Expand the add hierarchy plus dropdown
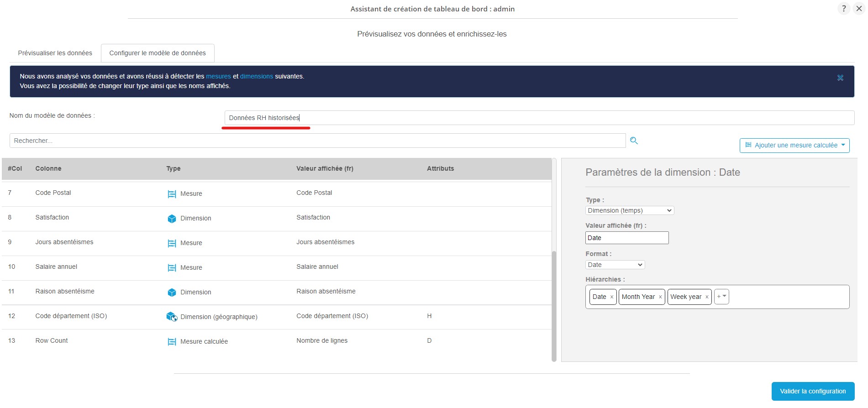Screen dimensions: 868x408 (721, 297)
